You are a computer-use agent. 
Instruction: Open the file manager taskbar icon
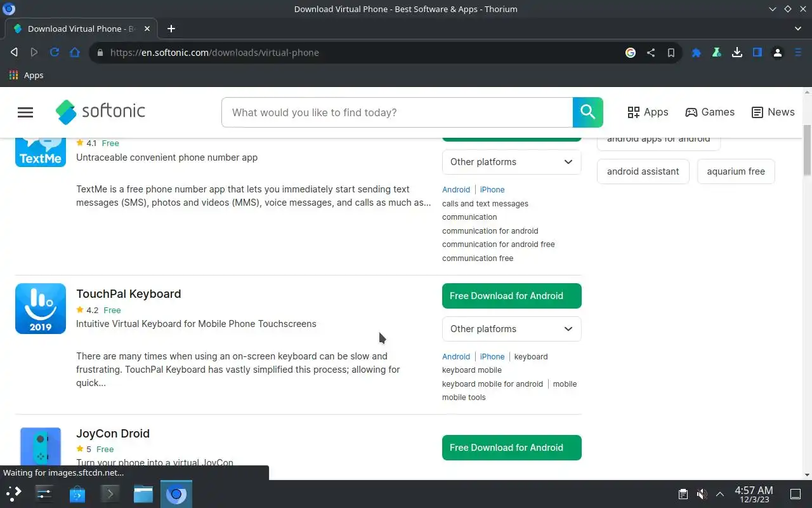click(x=143, y=493)
